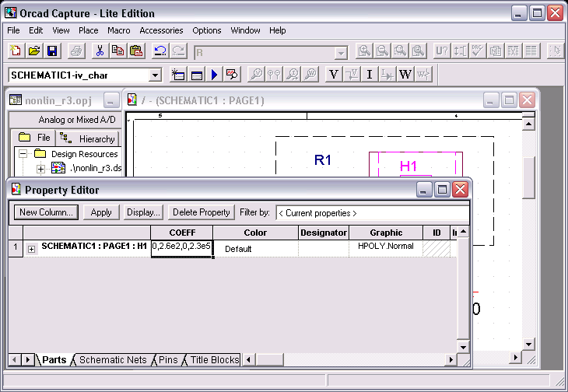This screenshot has width=568, height=392.
Task: Switch to Schematic Nets tab
Action: click(113, 360)
